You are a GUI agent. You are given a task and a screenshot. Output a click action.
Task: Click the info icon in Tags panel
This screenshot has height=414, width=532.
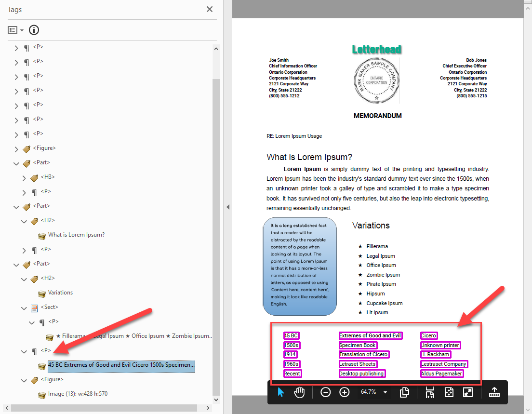(x=34, y=30)
